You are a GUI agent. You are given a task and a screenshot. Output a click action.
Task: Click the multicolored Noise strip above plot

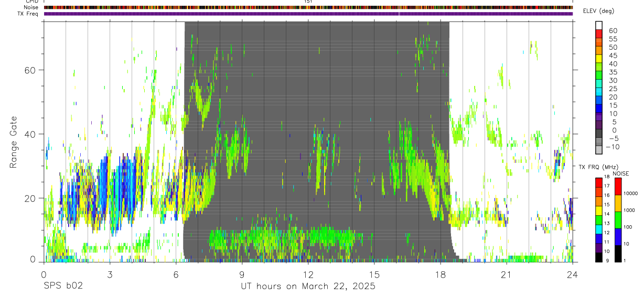click(x=308, y=7)
